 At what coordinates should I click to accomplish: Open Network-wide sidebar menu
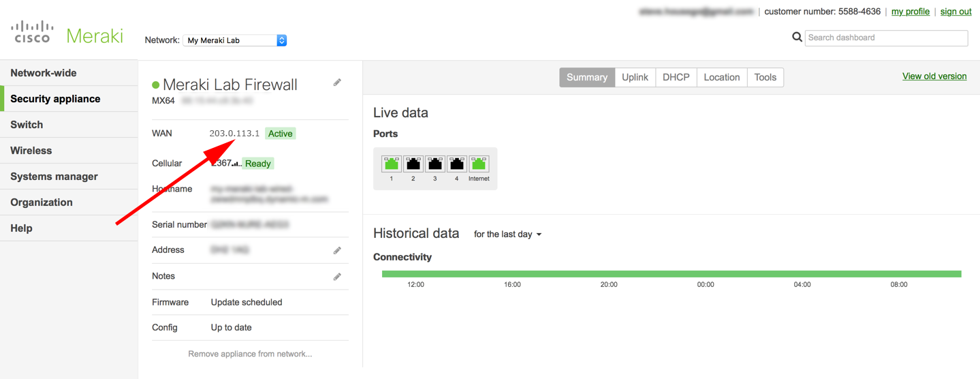click(69, 73)
